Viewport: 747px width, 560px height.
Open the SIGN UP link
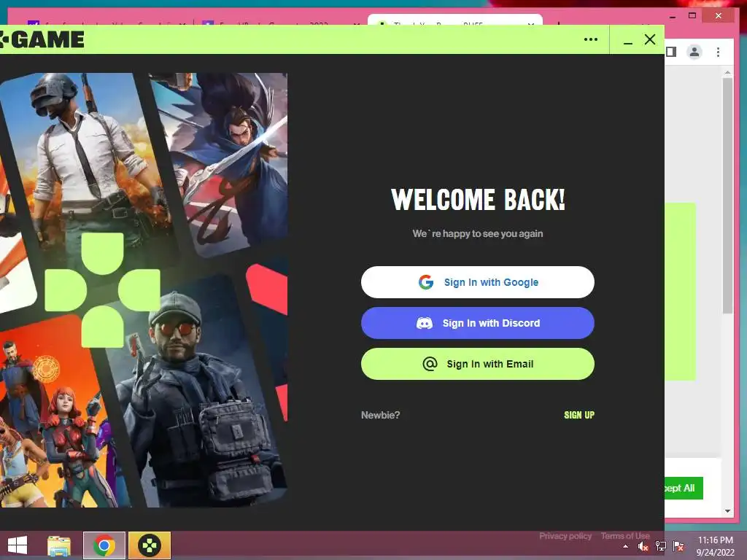578,415
